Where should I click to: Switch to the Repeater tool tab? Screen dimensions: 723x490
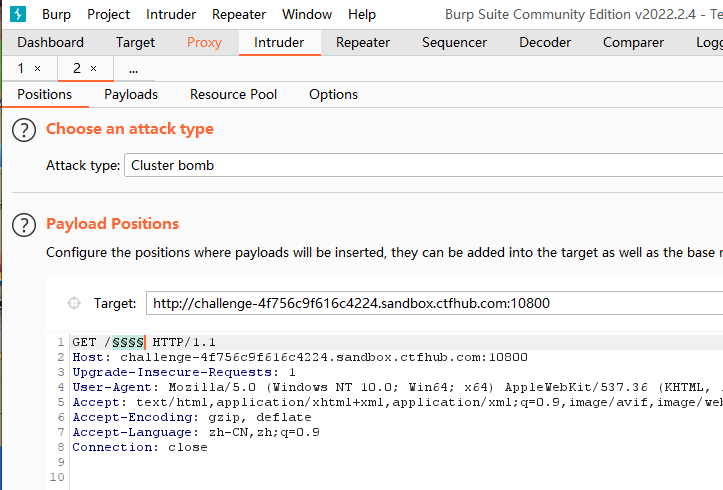363,42
